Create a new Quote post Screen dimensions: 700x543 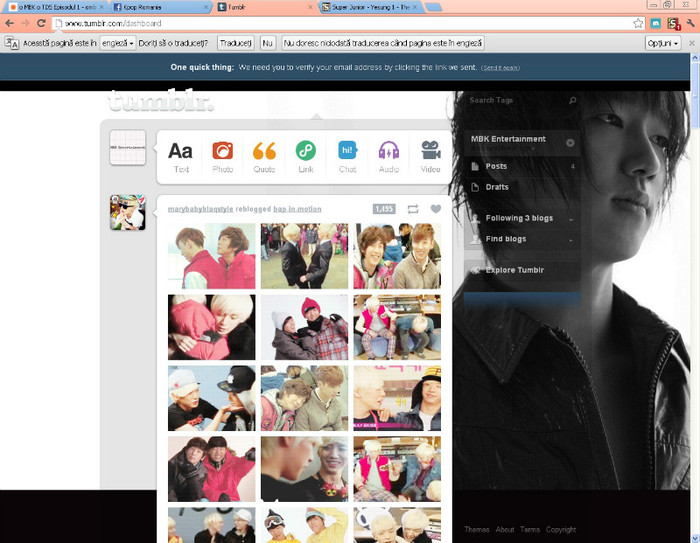(264, 156)
